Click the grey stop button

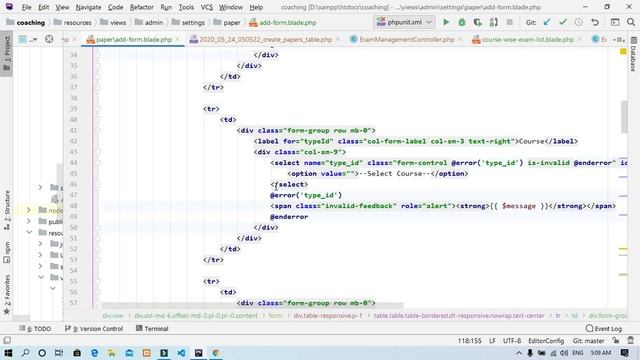tap(509, 22)
